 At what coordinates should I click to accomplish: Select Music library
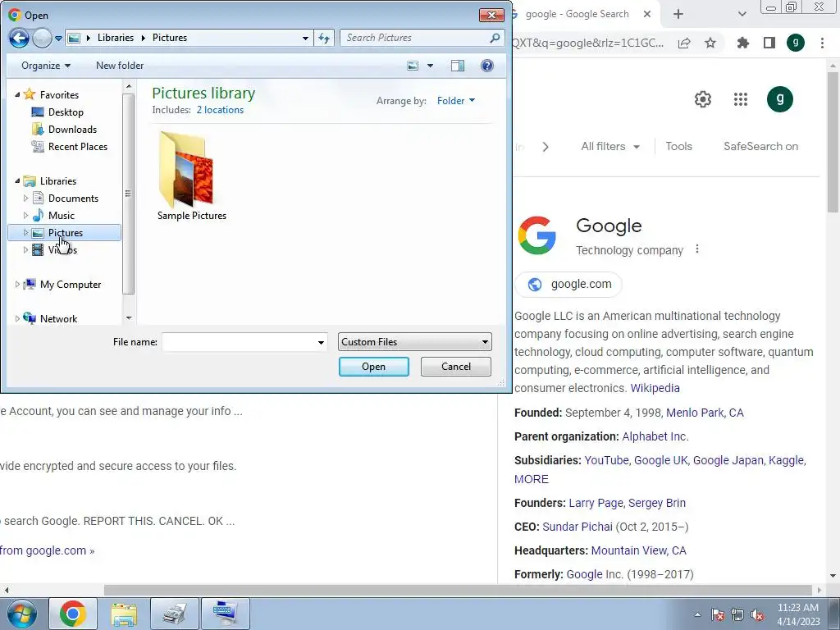[x=61, y=216]
